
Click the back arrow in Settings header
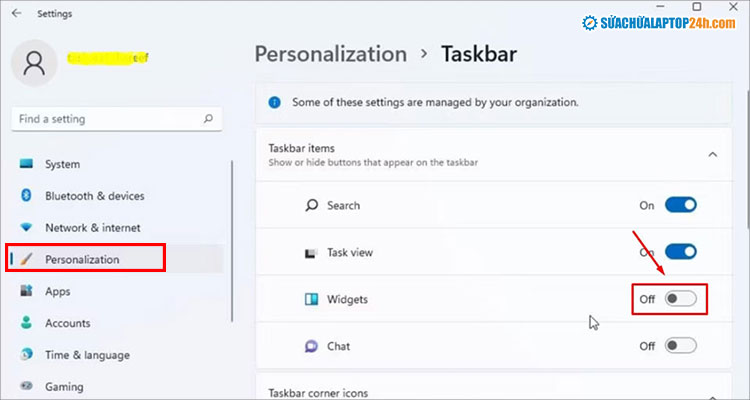click(15, 14)
